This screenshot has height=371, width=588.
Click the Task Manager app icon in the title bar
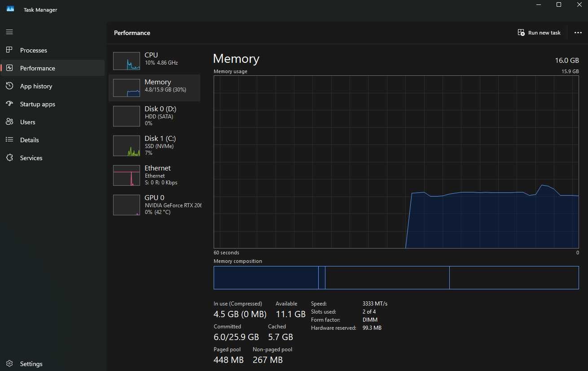pyautogui.click(x=10, y=9)
